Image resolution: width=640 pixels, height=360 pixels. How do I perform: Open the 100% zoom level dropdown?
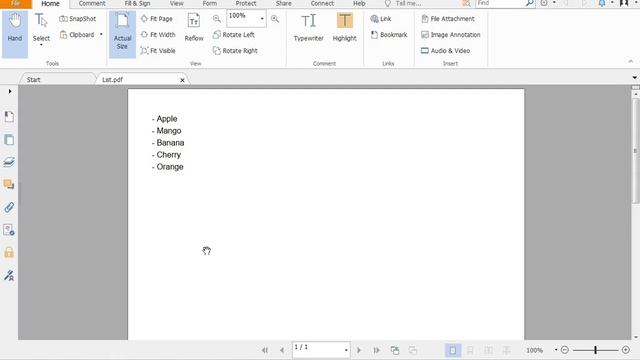click(x=262, y=19)
